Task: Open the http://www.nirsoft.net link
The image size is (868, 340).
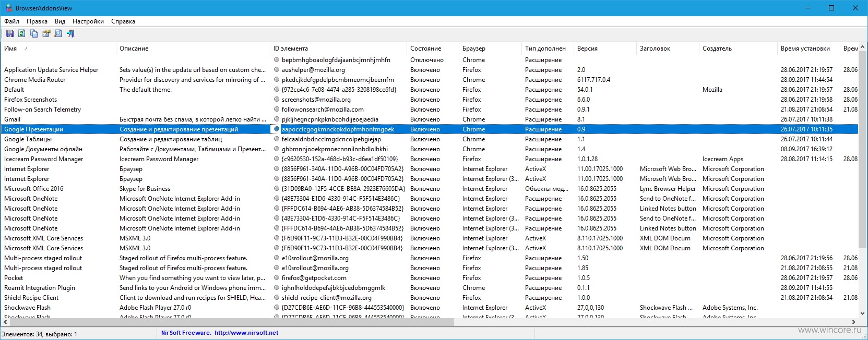Action: [246, 333]
